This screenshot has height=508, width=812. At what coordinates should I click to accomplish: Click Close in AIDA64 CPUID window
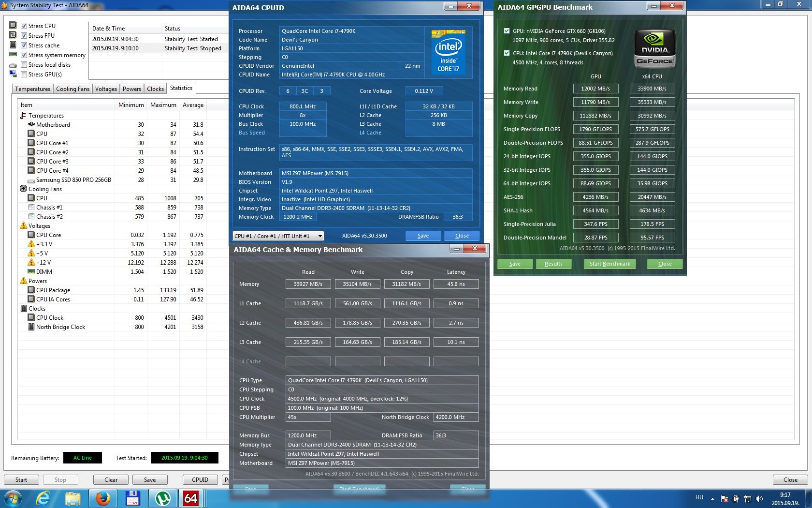point(462,236)
